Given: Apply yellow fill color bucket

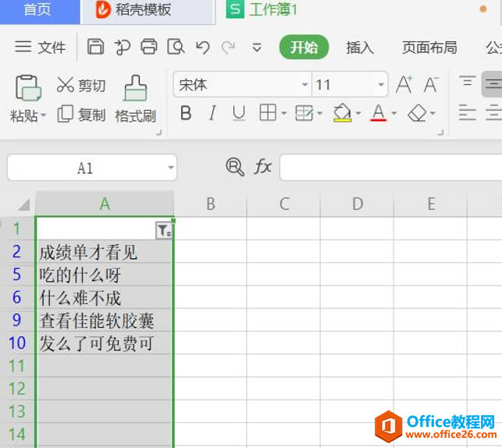Looking at the screenshot, I should 342,112.
